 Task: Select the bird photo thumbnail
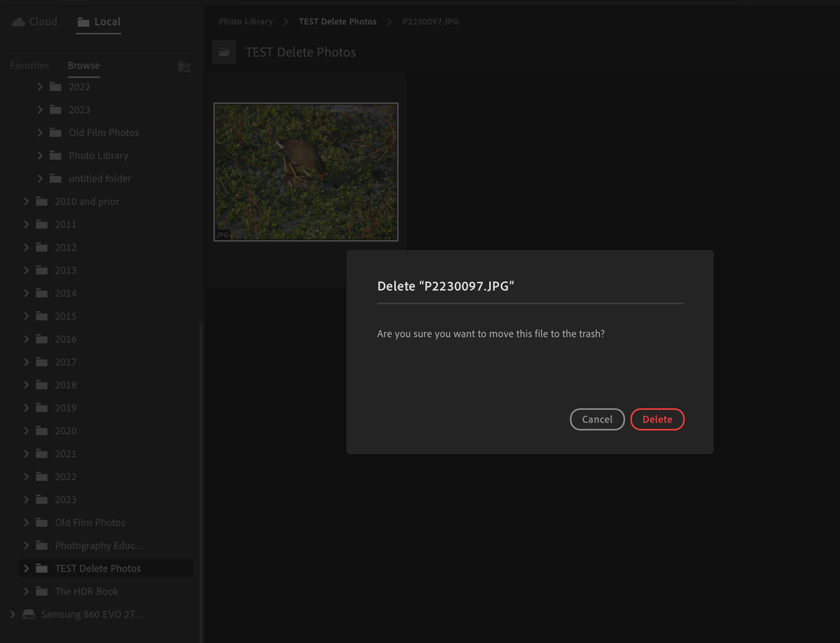click(x=306, y=172)
